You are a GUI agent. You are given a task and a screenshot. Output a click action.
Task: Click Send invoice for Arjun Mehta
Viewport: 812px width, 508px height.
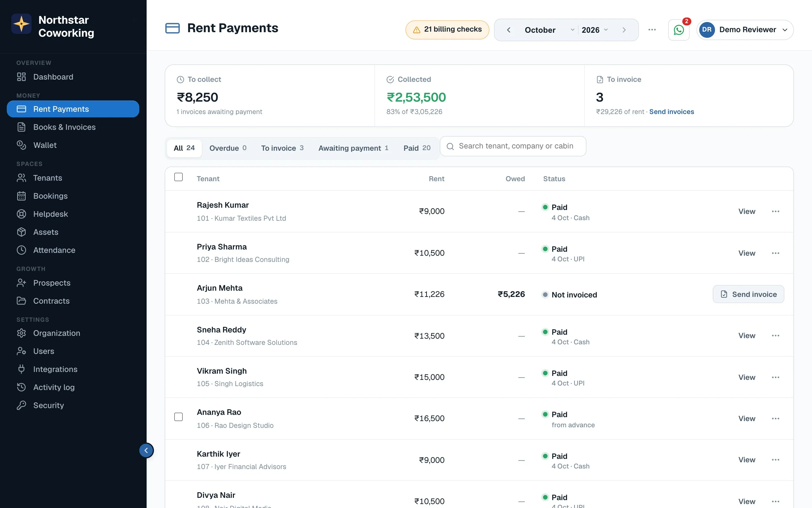(748, 294)
